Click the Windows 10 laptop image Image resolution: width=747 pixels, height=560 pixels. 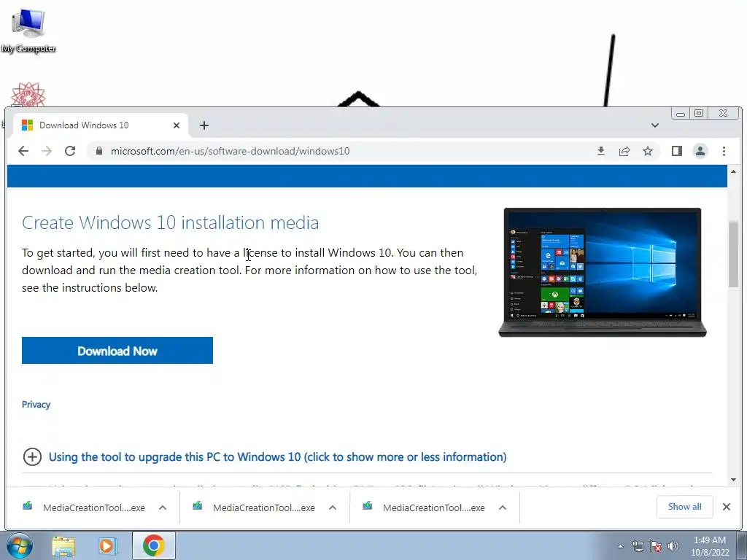[x=602, y=273]
